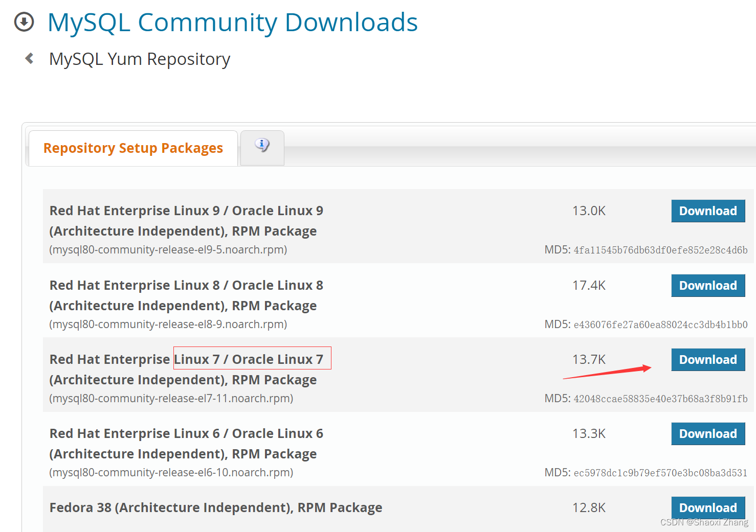Click the MySQL Yum Repository title

point(140,59)
